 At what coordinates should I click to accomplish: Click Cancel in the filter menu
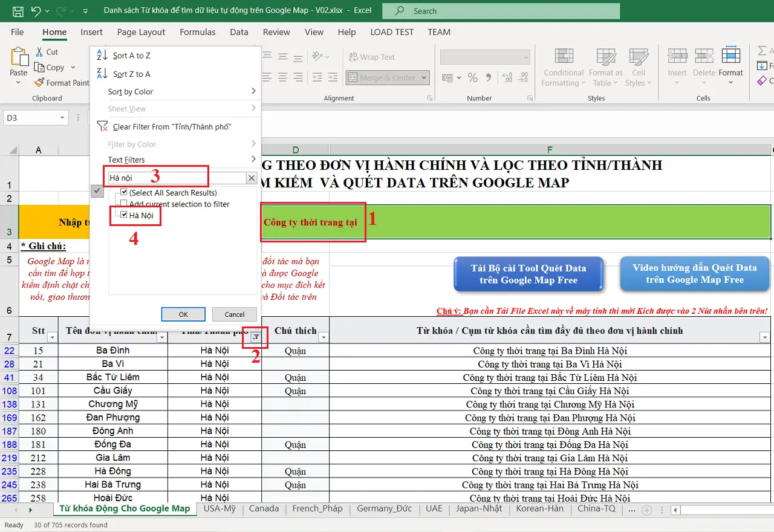[234, 314]
